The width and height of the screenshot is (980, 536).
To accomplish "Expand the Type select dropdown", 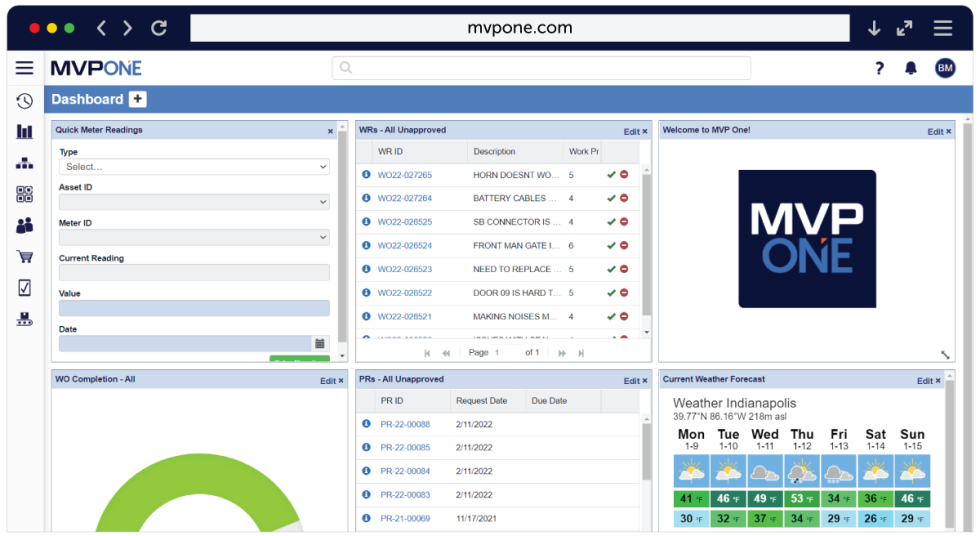I will [x=194, y=167].
